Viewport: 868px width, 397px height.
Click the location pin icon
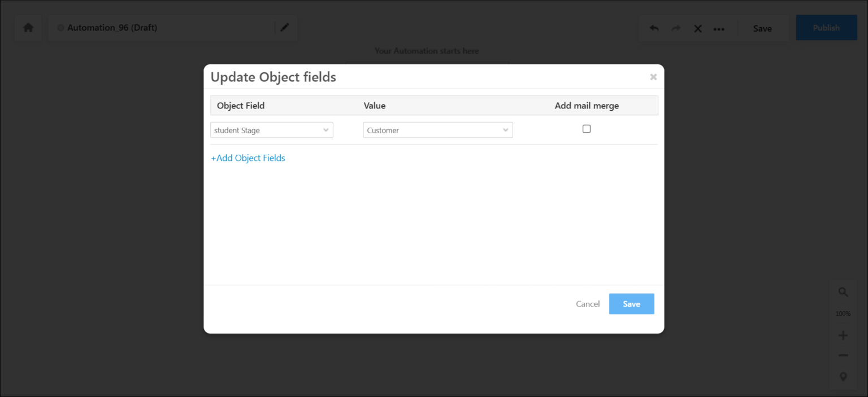pyautogui.click(x=843, y=377)
